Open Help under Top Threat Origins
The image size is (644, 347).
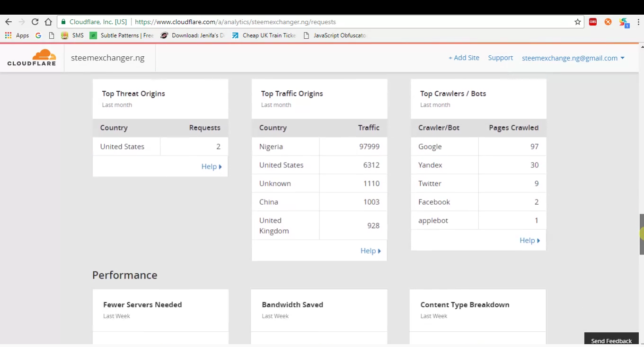tap(212, 166)
